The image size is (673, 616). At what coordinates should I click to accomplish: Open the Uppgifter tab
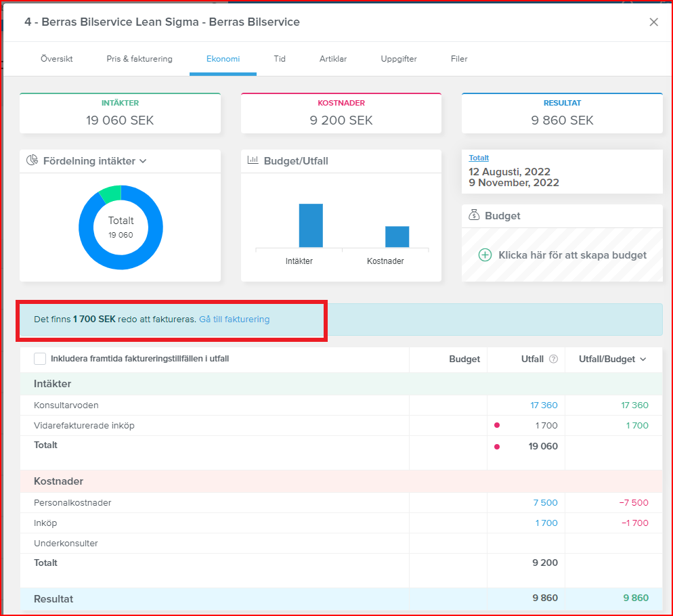[x=399, y=59]
